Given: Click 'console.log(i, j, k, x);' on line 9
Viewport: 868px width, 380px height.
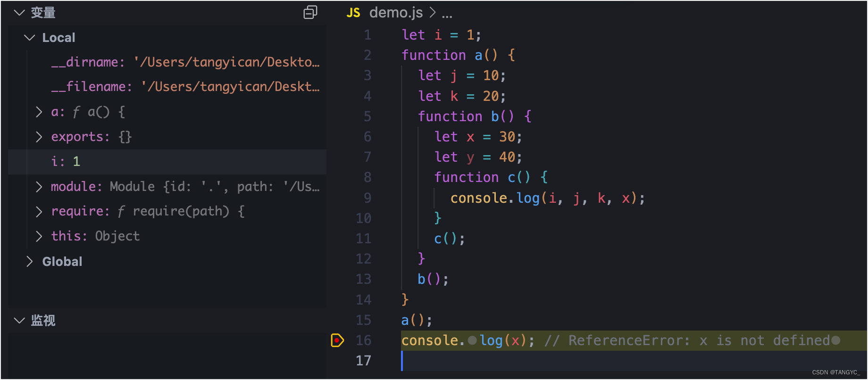Looking at the screenshot, I should point(548,198).
